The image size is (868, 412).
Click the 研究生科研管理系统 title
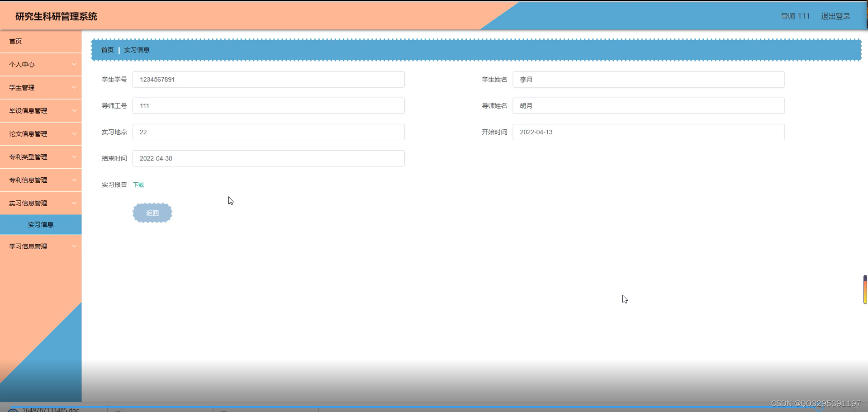coord(56,17)
